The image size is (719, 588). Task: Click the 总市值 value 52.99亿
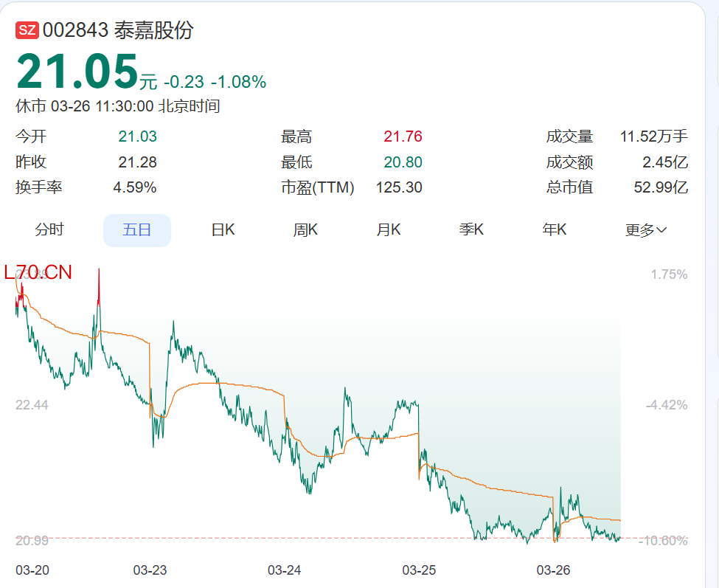661,187
